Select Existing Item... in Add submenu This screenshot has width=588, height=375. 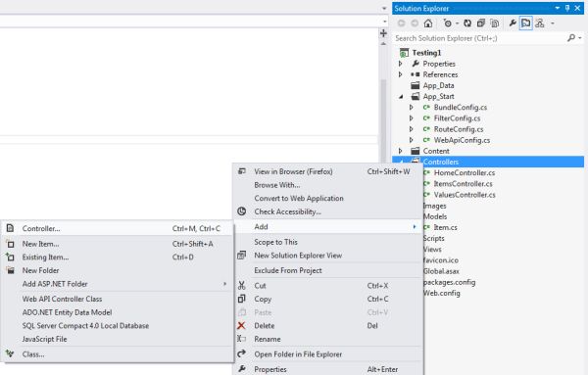(118, 258)
